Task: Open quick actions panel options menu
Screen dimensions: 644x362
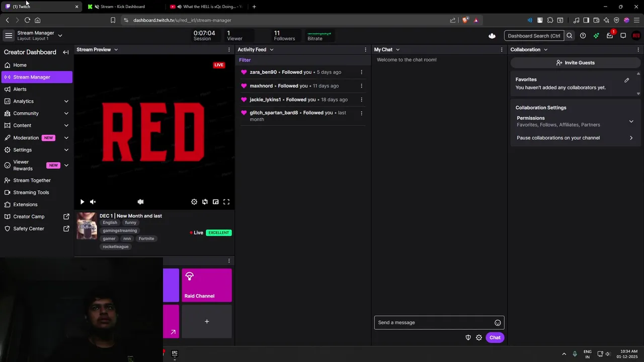Action: coord(229,261)
